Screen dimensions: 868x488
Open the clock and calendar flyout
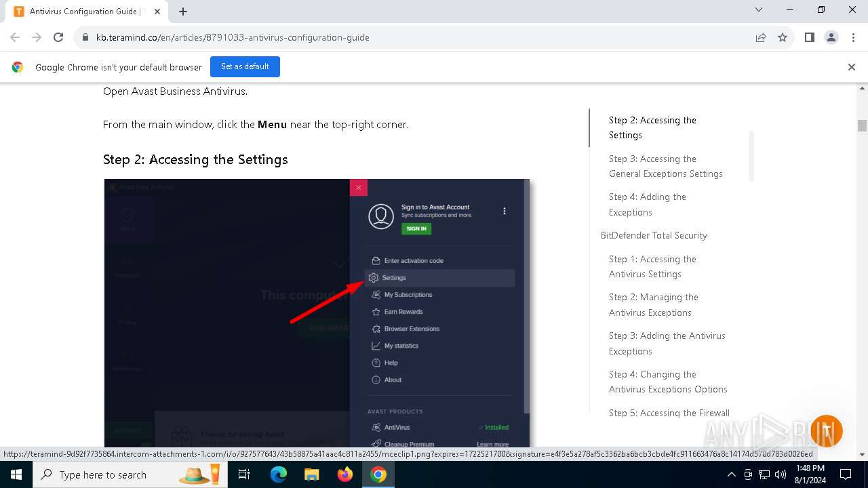pos(809,474)
